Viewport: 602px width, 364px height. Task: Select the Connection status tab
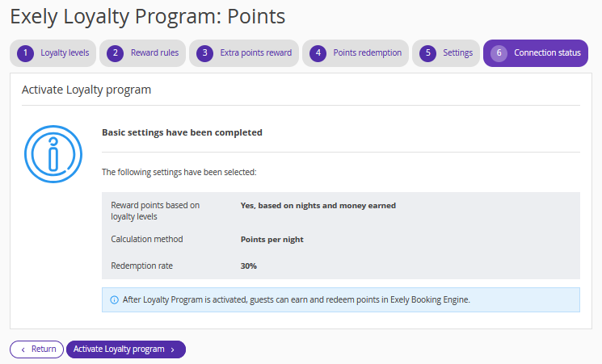point(536,53)
